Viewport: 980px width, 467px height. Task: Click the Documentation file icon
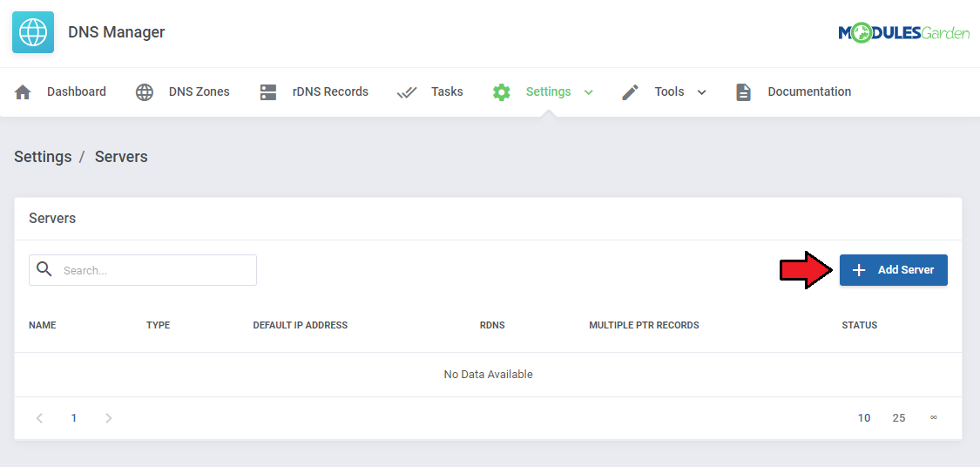743,92
